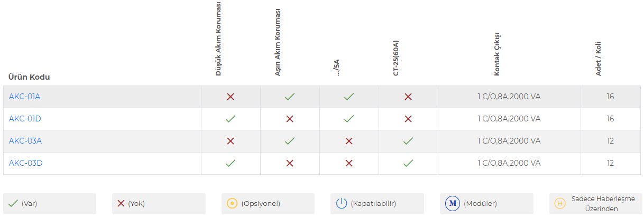Click AKC-03D's red cross under Aşırı Akım Koruması
Image resolution: width=644 pixels, height=218 pixels.
pyautogui.click(x=290, y=163)
